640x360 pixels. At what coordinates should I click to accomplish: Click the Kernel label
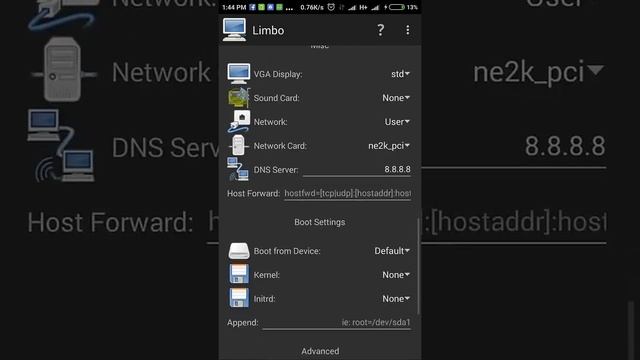click(267, 275)
